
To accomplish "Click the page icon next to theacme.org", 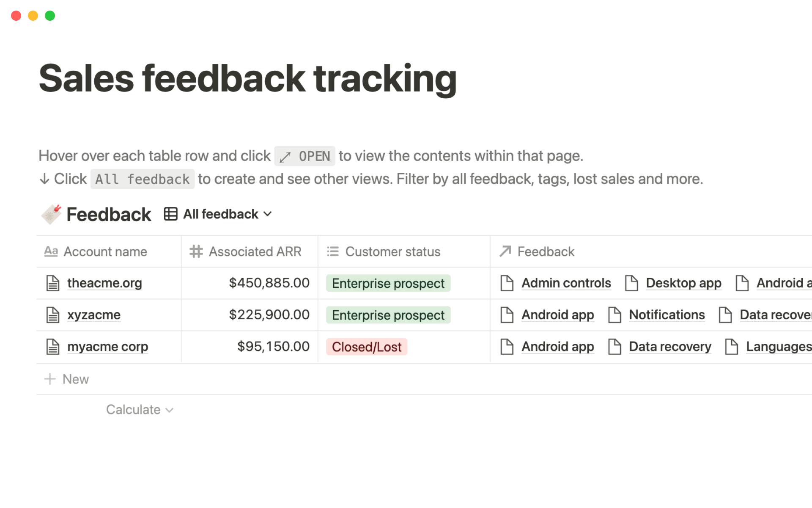I will click(53, 283).
